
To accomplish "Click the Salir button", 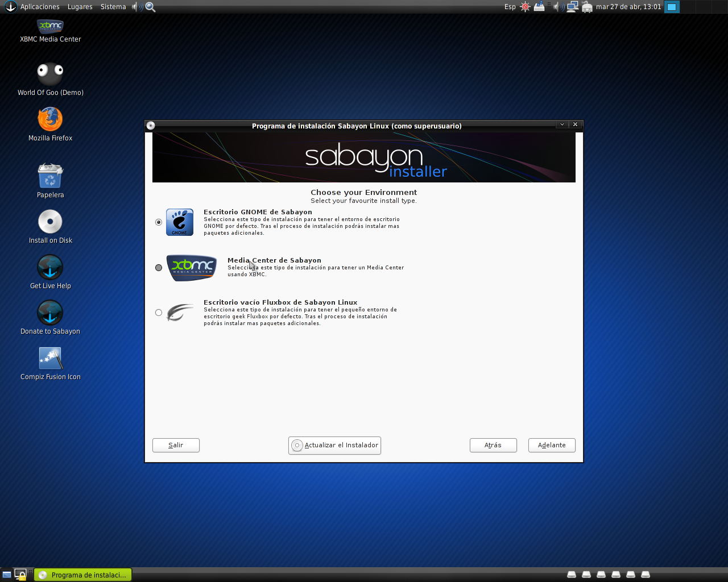I will (176, 445).
